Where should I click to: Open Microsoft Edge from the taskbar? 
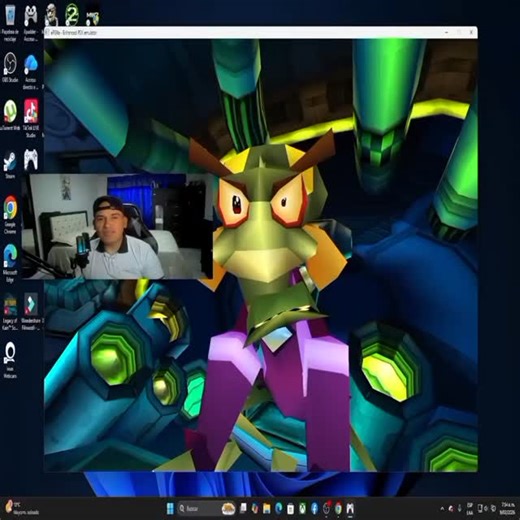[x=279, y=509]
